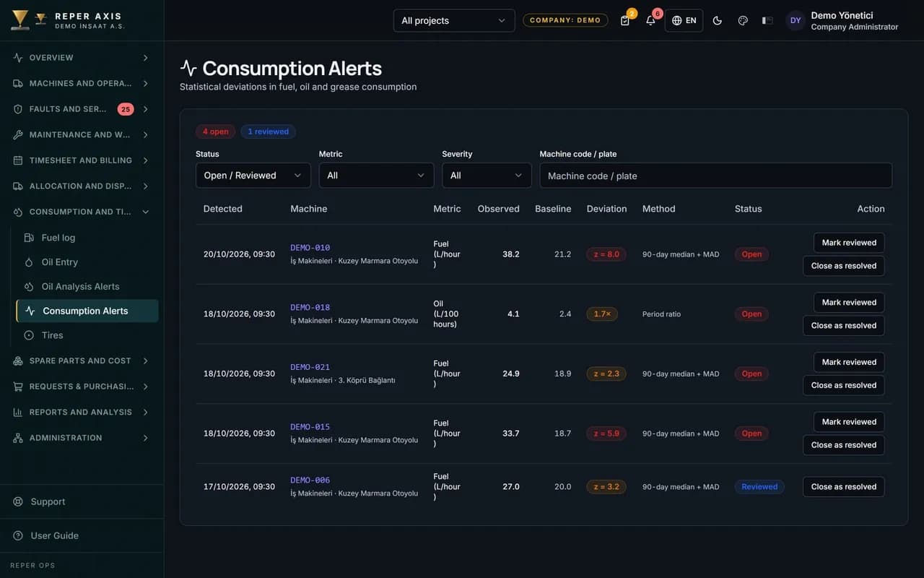Open the EN language selector
Image resolution: width=924 pixels, height=578 pixels.
(684, 20)
